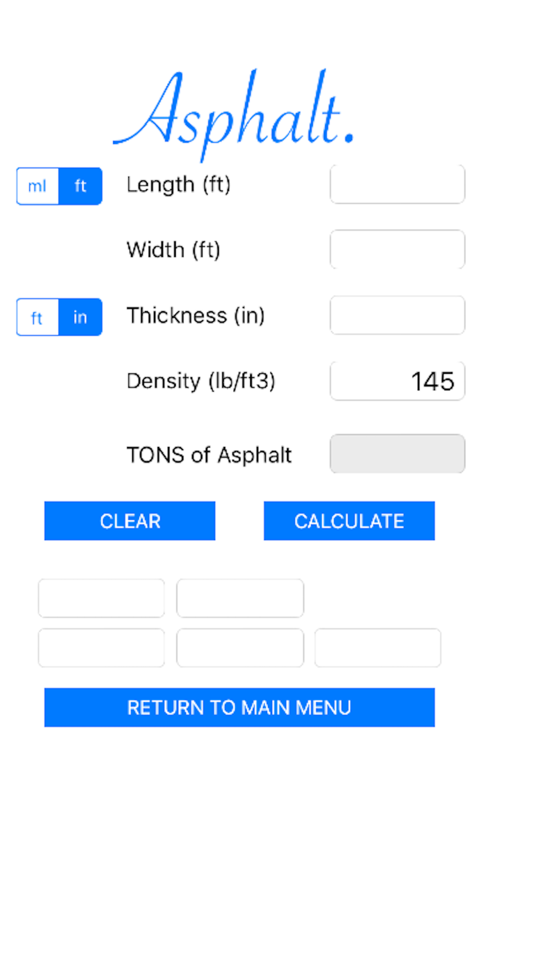The width and height of the screenshot is (551, 980).
Task: Switch thickness unit to ft
Action: click(x=37, y=317)
